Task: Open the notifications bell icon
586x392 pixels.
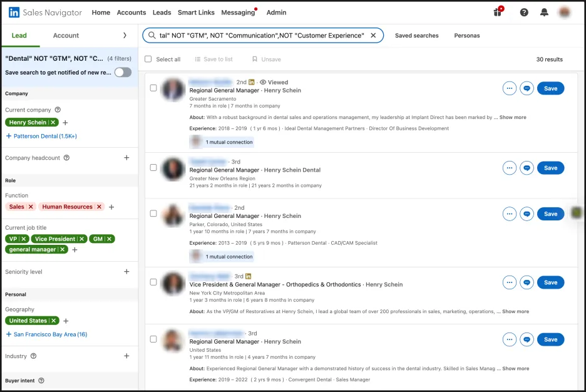Action: [544, 13]
